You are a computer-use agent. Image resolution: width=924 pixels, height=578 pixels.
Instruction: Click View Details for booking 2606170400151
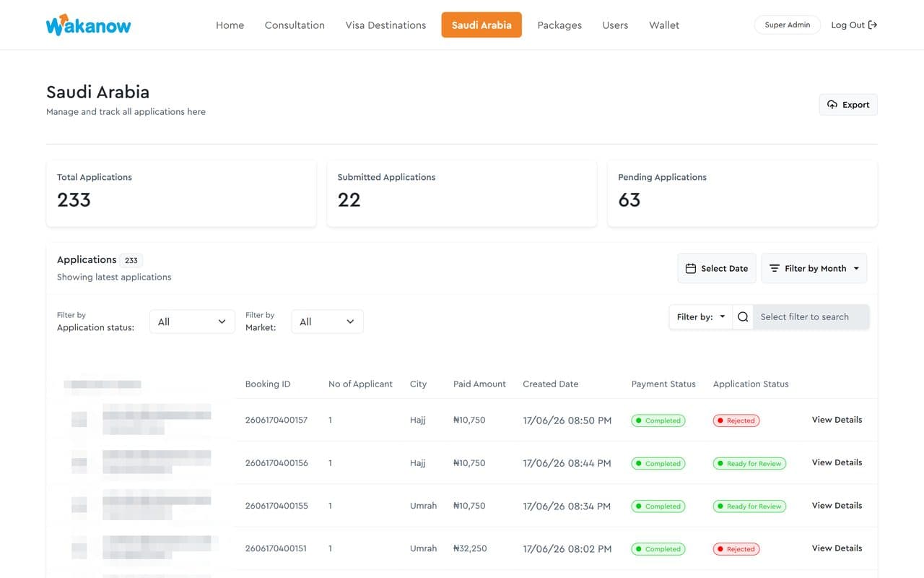[837, 548]
